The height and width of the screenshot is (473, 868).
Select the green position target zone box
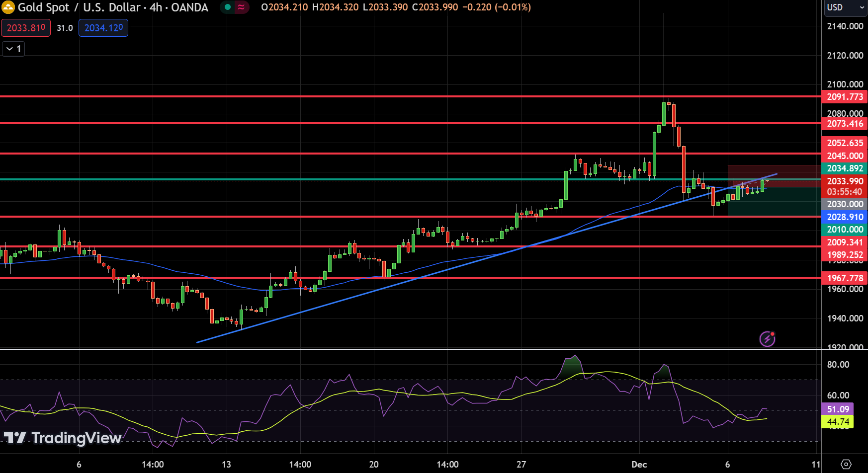pos(774,201)
